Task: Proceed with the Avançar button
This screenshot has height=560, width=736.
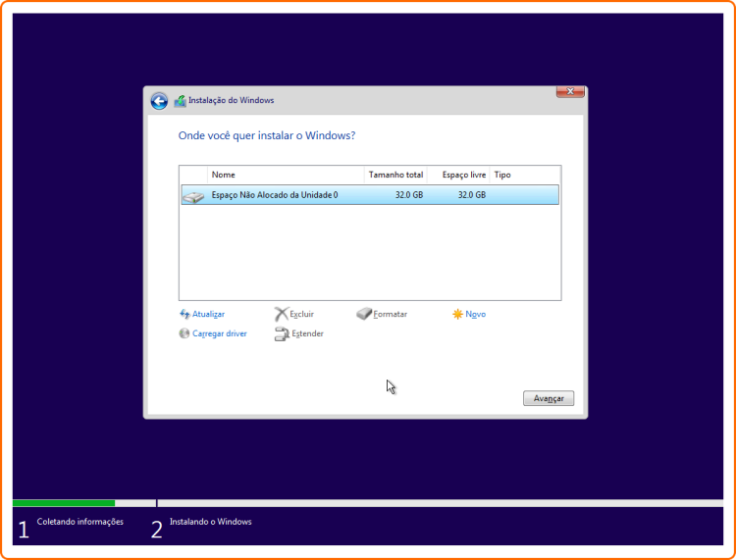Action: click(x=549, y=398)
